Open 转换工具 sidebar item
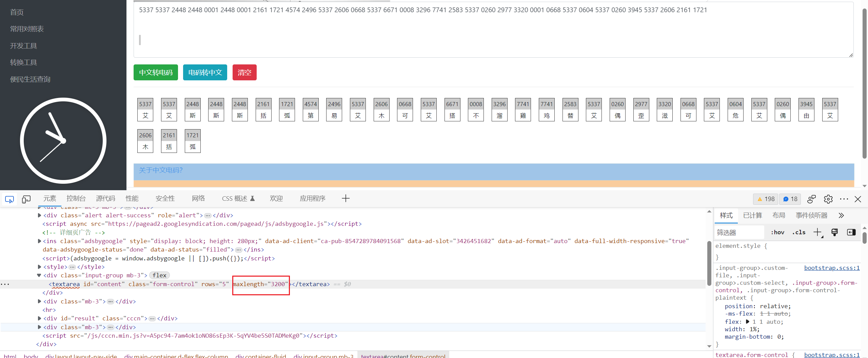 (23, 62)
